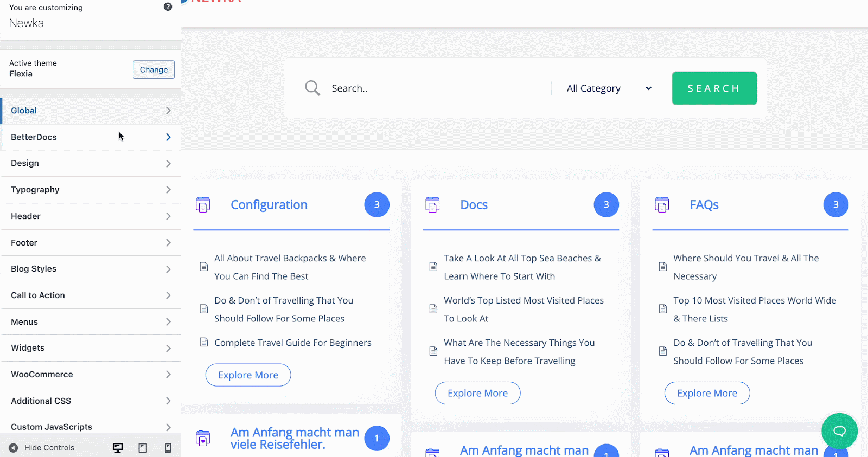This screenshot has height=457, width=868.
Task: Switch to tablet preview mode
Action: click(x=143, y=448)
